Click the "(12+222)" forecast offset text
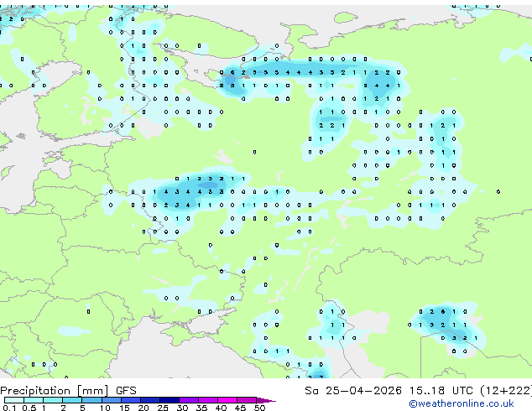The image size is (532, 411). pyautogui.click(x=506, y=391)
